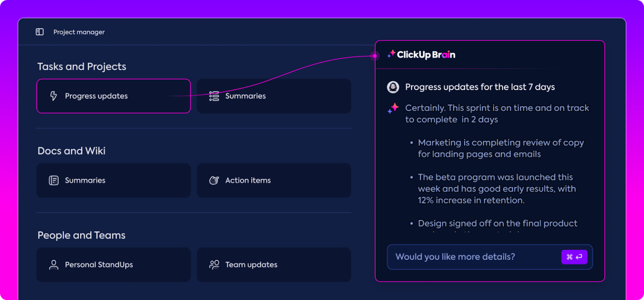The width and height of the screenshot is (644, 300).
Task: Open Summaries under Docs and Wiki
Action: [113, 180]
